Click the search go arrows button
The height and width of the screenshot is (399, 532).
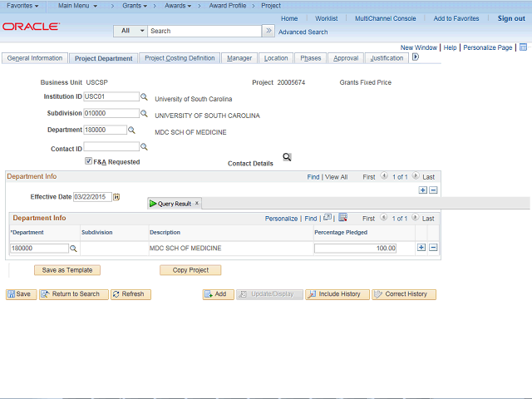coord(268,31)
